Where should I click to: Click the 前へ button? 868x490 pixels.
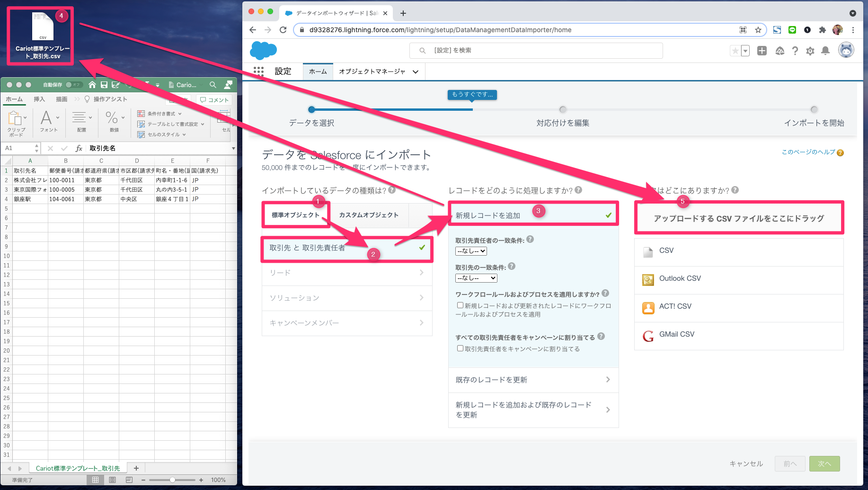[790, 464]
